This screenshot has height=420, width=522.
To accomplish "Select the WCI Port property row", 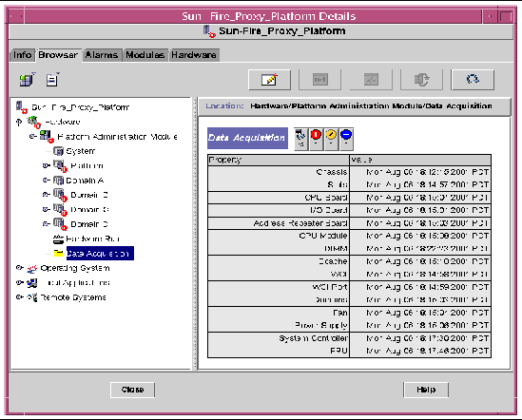I will point(349,287).
